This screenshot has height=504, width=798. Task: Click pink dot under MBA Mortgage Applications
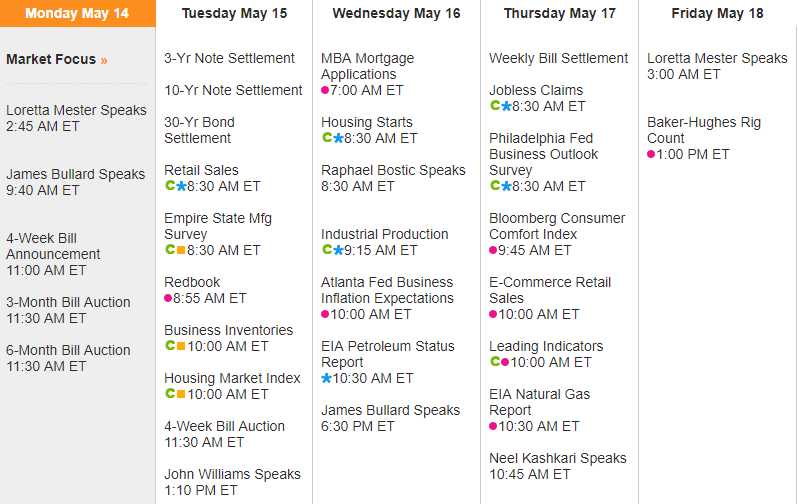point(325,90)
